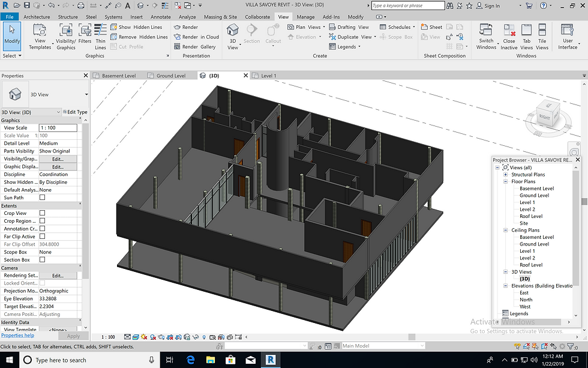The image size is (588, 368).
Task: Switch to the Ground Level view tab
Action: (171, 76)
